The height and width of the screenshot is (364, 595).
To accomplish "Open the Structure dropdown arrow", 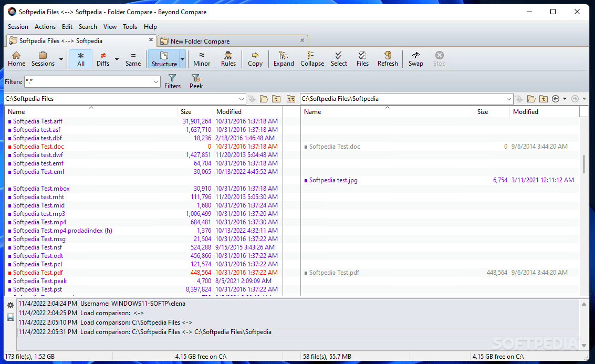I will [x=183, y=59].
